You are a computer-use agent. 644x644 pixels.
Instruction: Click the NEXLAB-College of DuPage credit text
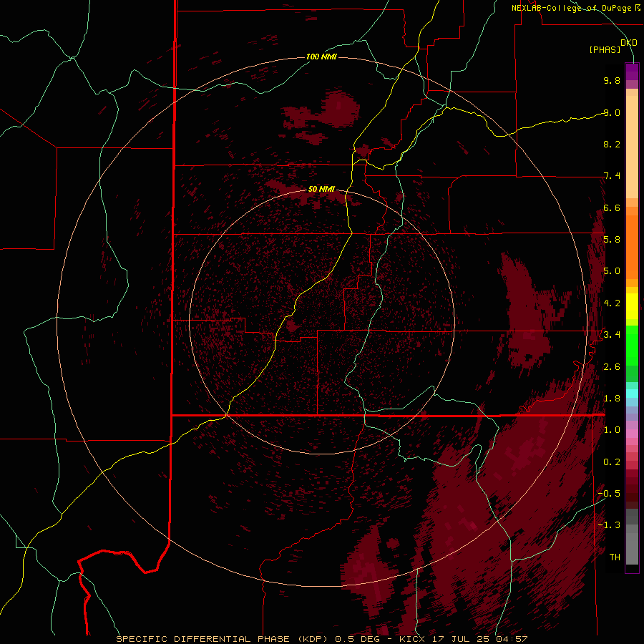point(571,8)
